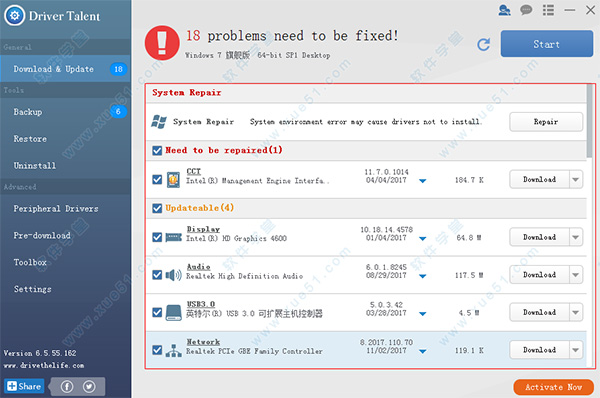Open the Uninstall section
The width and height of the screenshot is (600, 398).
click(x=65, y=165)
